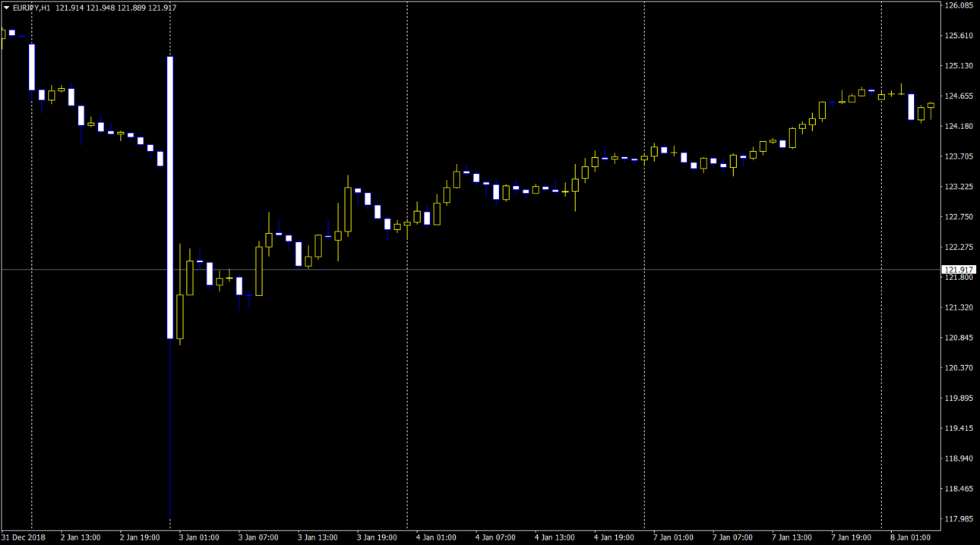Image resolution: width=980 pixels, height=545 pixels.
Task: Click the 119.895 price scale label
Action: point(958,399)
